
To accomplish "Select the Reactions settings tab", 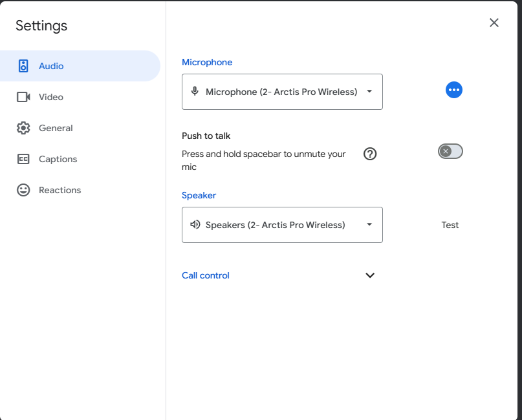I will point(60,190).
